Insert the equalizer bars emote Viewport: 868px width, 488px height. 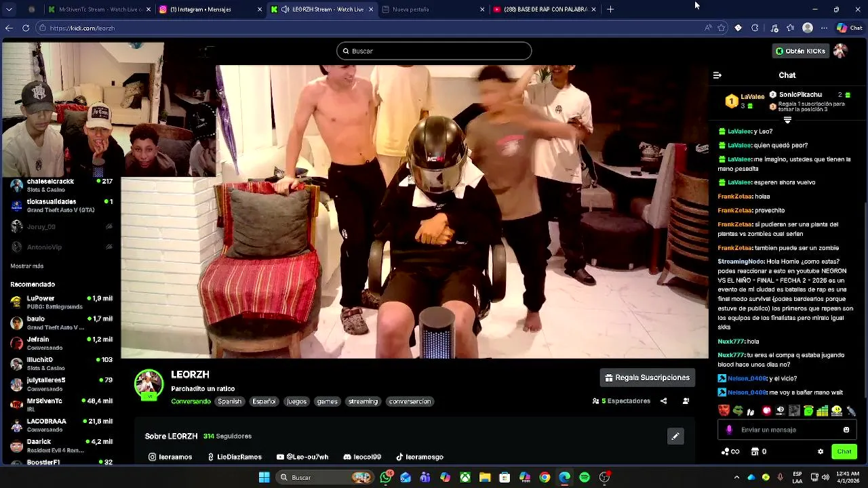pyautogui.click(x=823, y=411)
